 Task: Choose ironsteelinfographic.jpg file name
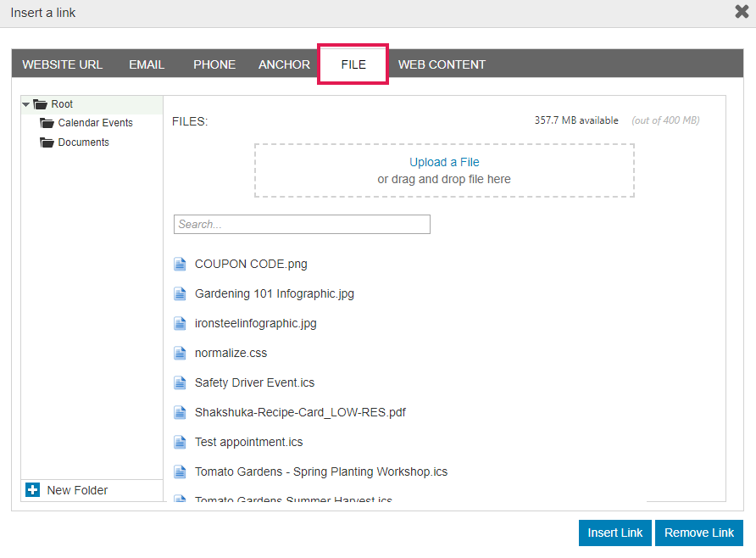[x=256, y=324]
